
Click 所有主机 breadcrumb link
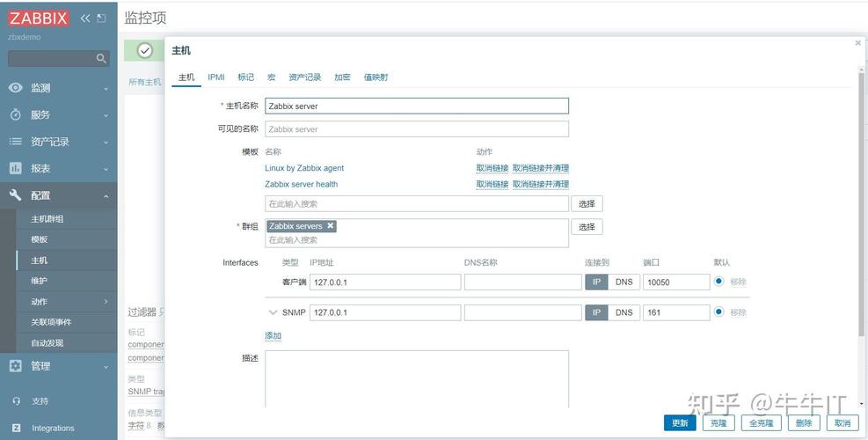click(x=144, y=82)
